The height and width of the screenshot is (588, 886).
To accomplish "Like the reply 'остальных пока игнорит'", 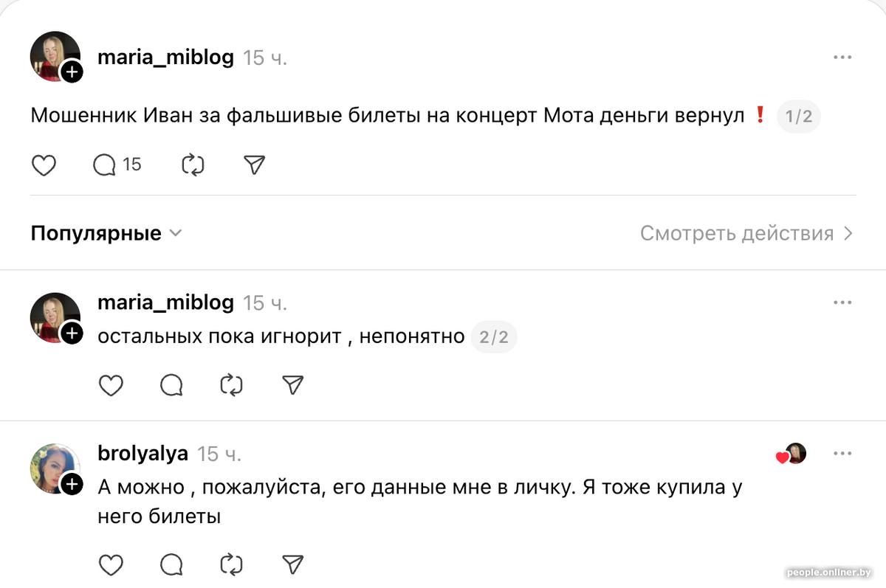I will 111,385.
